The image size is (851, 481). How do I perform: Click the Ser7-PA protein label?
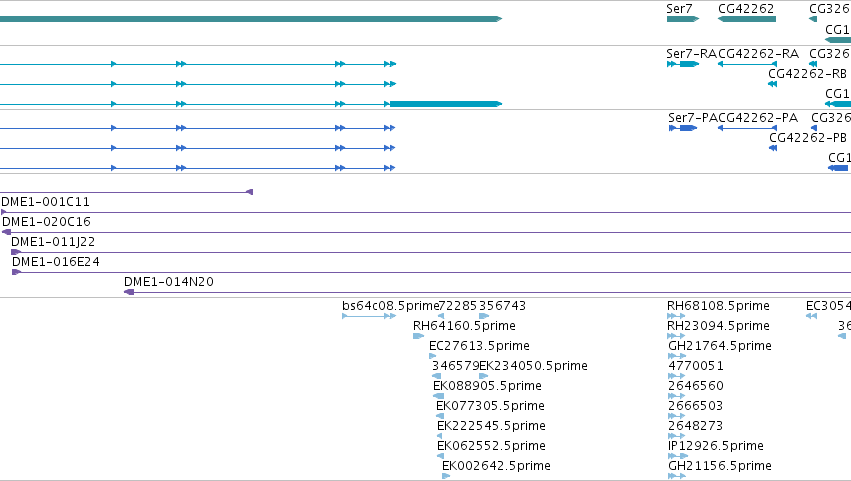[693, 118]
